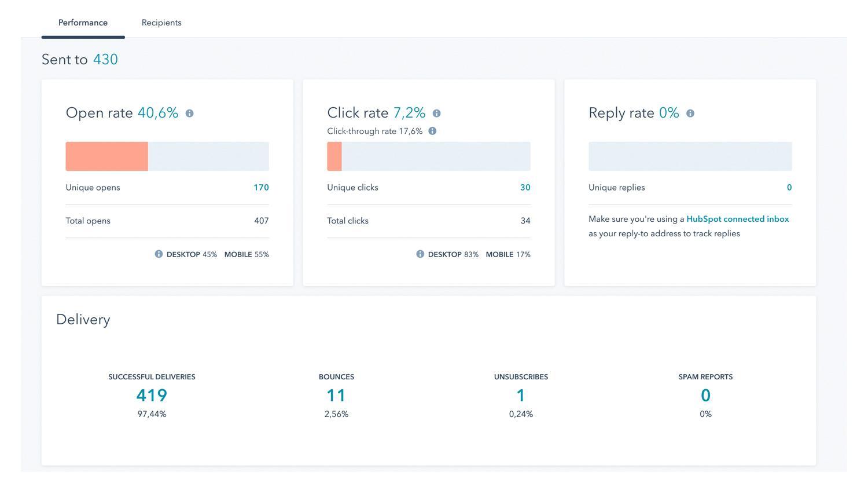This screenshot has height=483, width=868.
Task: Select the empty Reply rate bar
Action: pos(690,156)
